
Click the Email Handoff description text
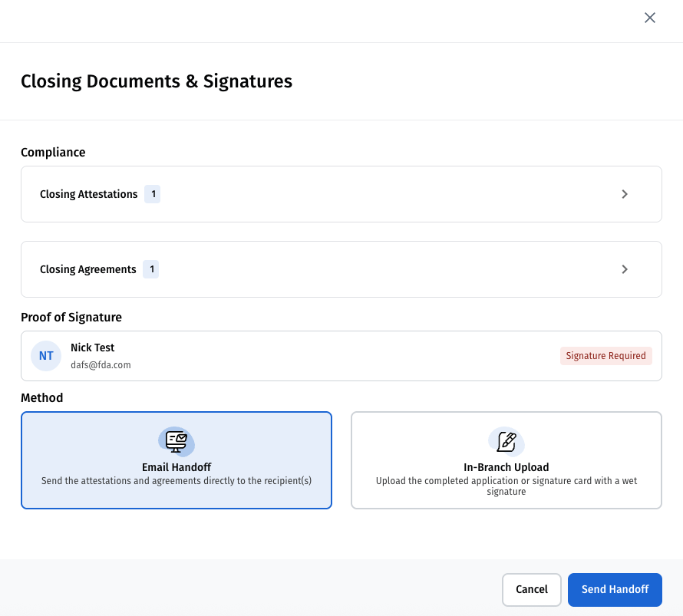click(x=177, y=481)
